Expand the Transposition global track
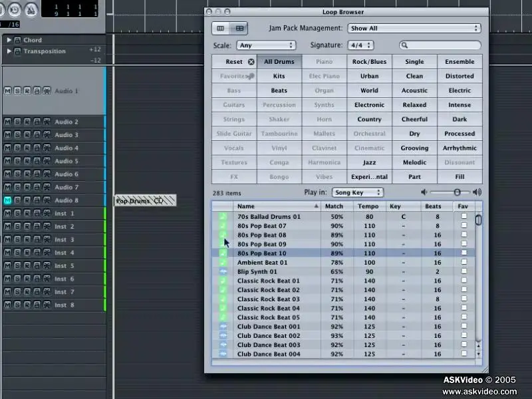Viewport: 532px width, 399px height. tap(9, 51)
